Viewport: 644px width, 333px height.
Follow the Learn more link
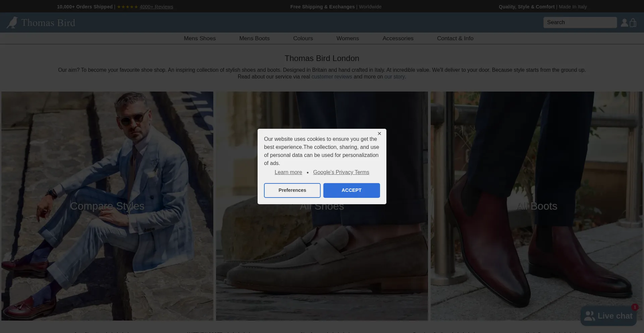(x=288, y=172)
